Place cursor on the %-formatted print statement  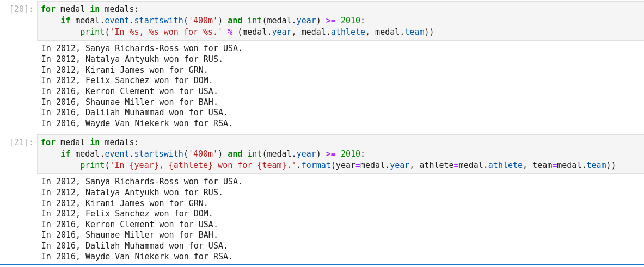(256, 32)
